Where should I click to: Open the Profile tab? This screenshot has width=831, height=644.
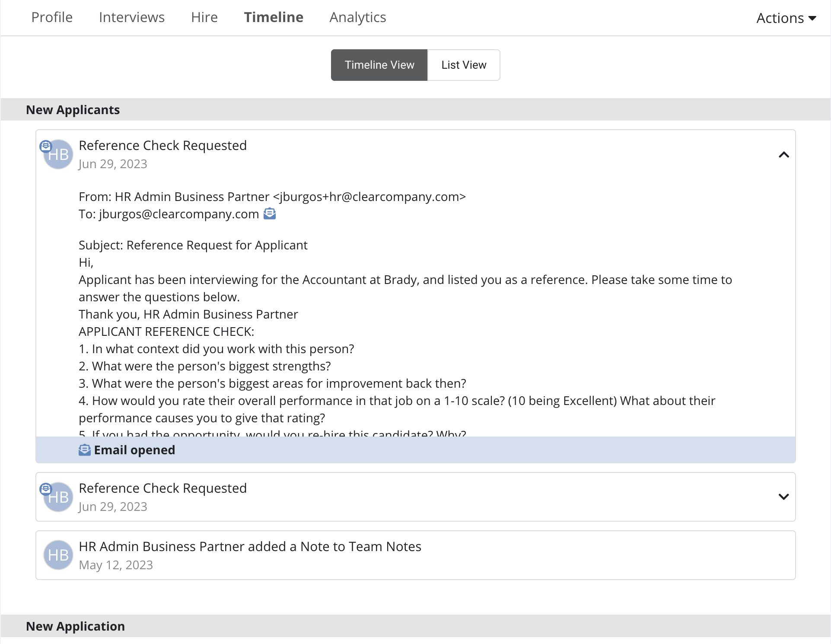pyautogui.click(x=52, y=17)
